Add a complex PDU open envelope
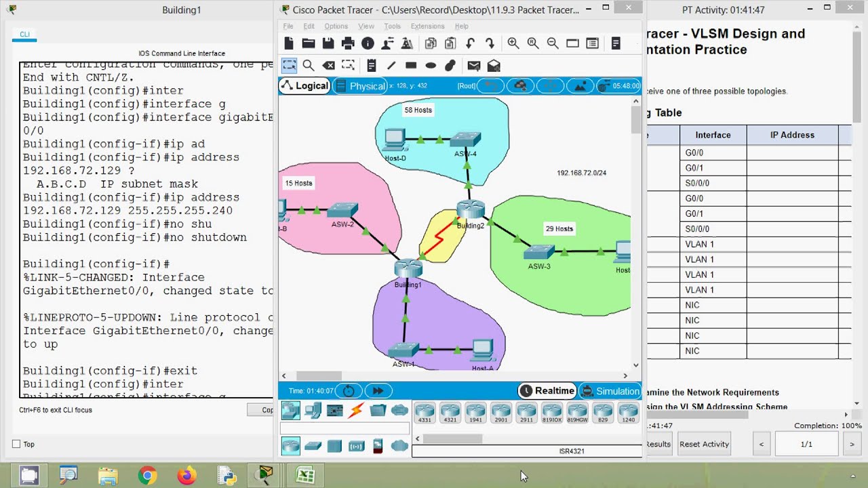The height and width of the screenshot is (488, 868). 494,66
